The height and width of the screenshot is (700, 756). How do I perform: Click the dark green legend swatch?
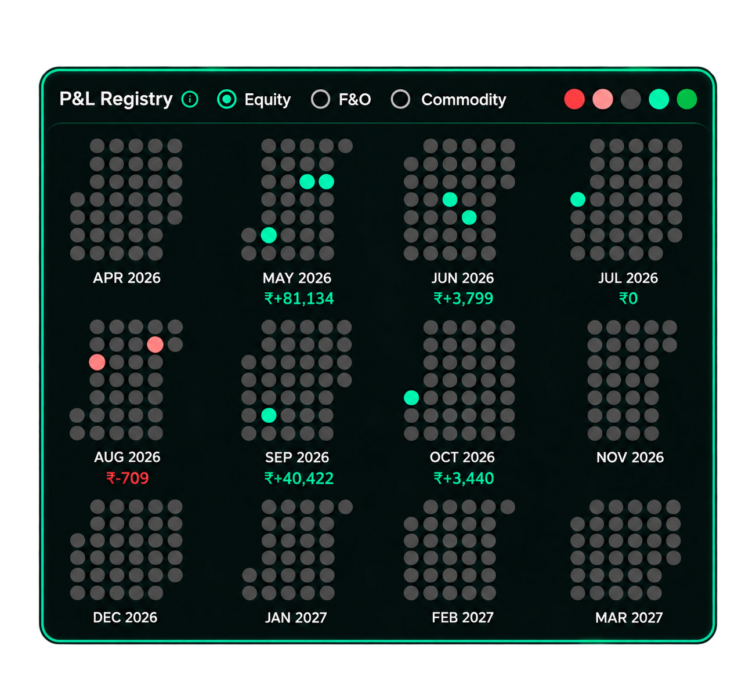coord(687,99)
